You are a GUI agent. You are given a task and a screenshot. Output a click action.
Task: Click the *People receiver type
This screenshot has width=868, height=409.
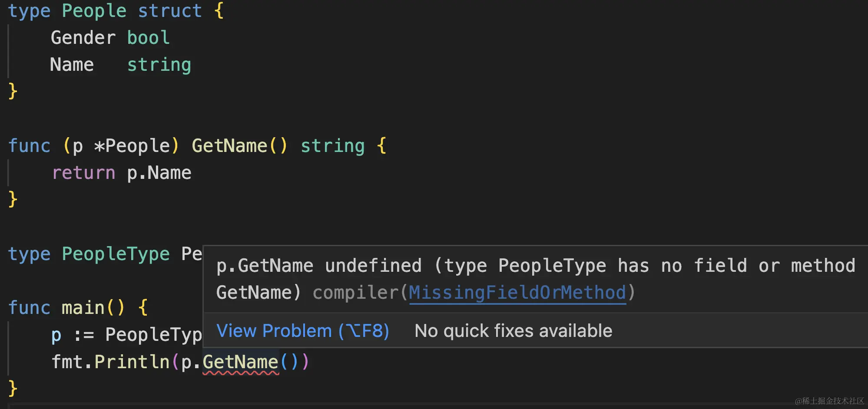click(132, 146)
